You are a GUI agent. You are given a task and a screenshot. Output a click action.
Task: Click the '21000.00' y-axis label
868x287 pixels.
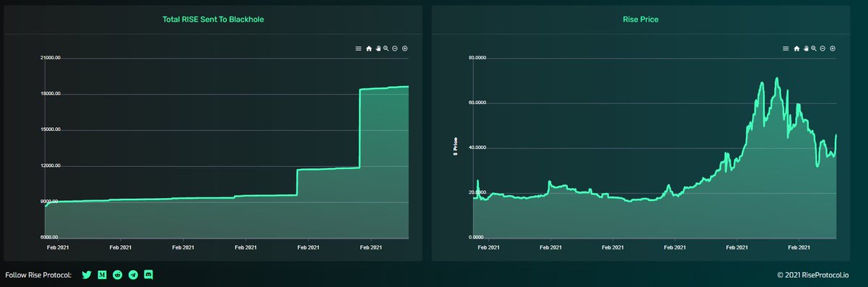coord(50,58)
